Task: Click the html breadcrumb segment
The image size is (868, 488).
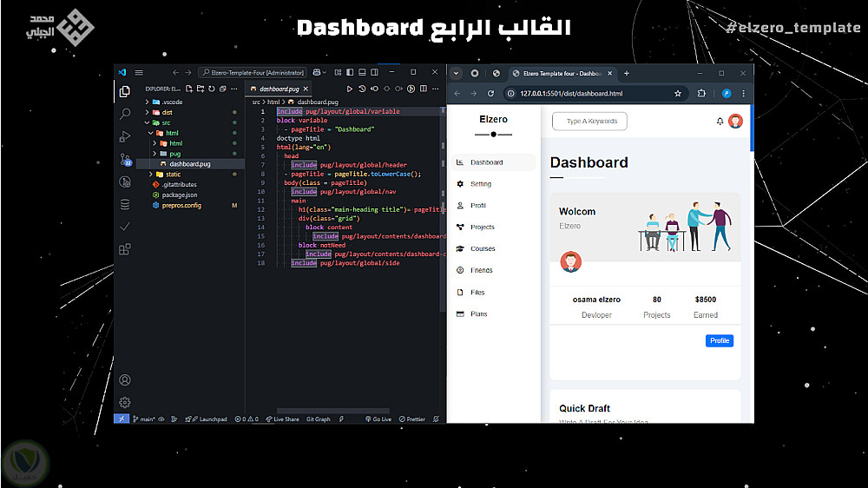Action: click(273, 102)
